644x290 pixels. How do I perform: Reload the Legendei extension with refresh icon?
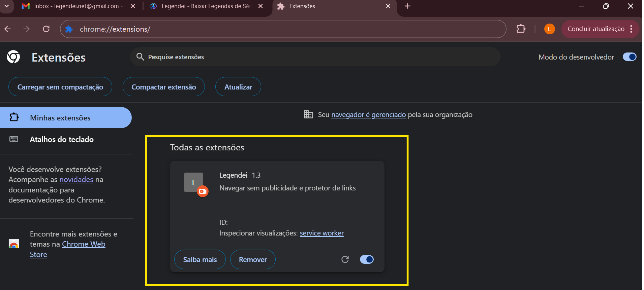click(345, 259)
